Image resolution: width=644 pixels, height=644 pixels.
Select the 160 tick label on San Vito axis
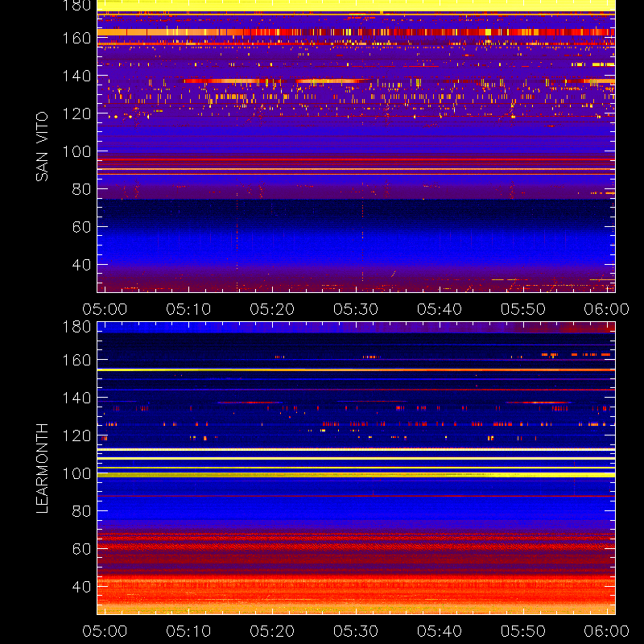[76, 38]
